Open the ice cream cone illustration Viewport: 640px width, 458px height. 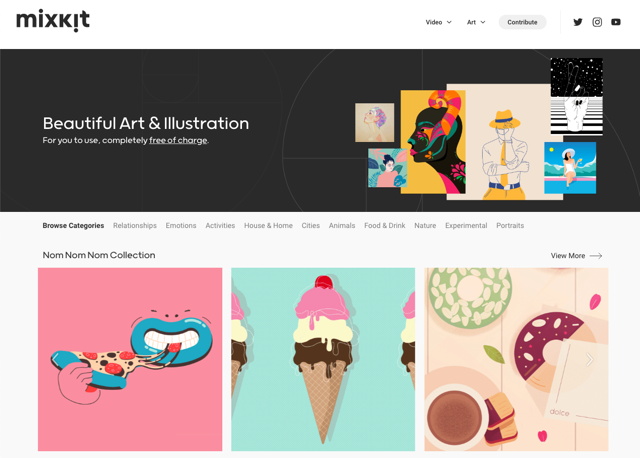[x=323, y=359]
